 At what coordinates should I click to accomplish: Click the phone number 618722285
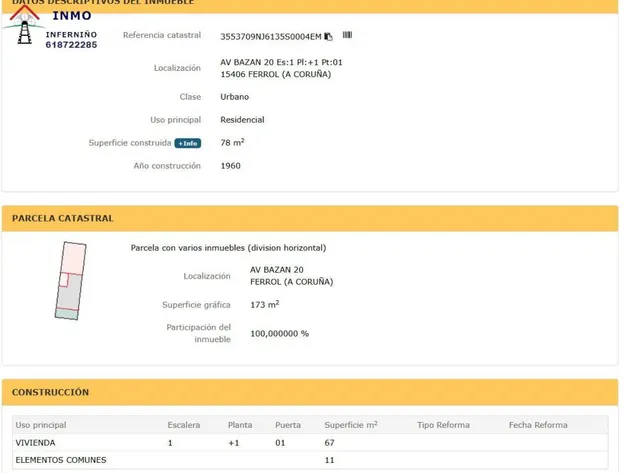[x=71, y=45]
